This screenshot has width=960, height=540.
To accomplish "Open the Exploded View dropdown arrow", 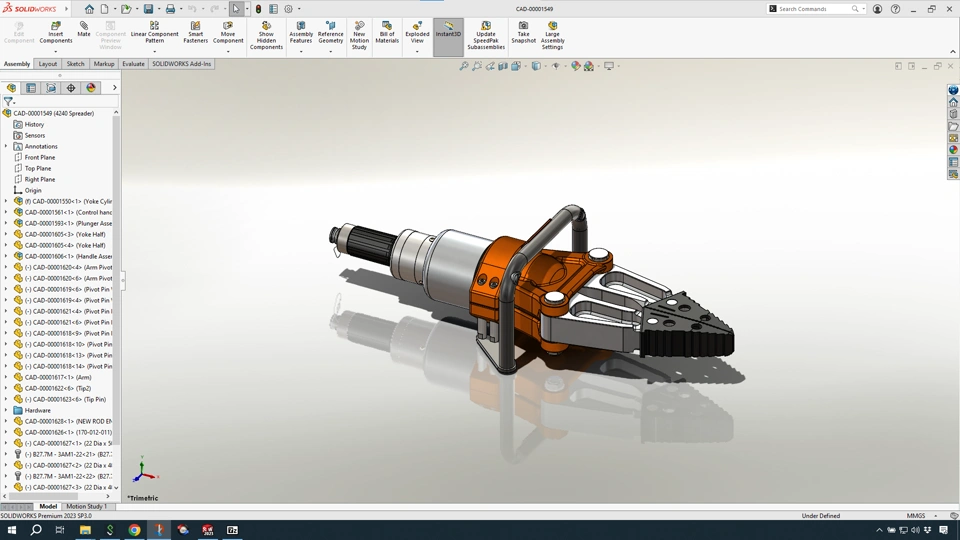I will 417,51.
